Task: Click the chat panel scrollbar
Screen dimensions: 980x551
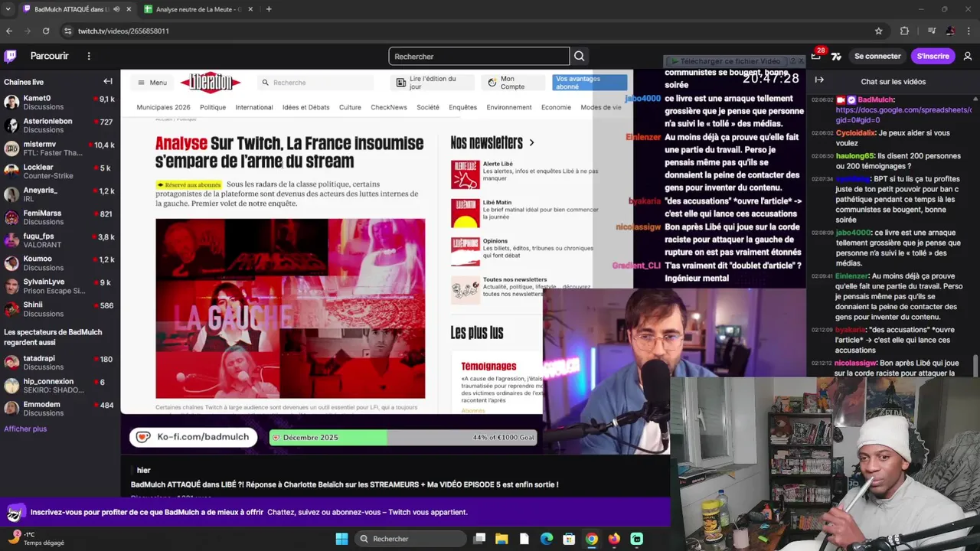Action: 975,366
